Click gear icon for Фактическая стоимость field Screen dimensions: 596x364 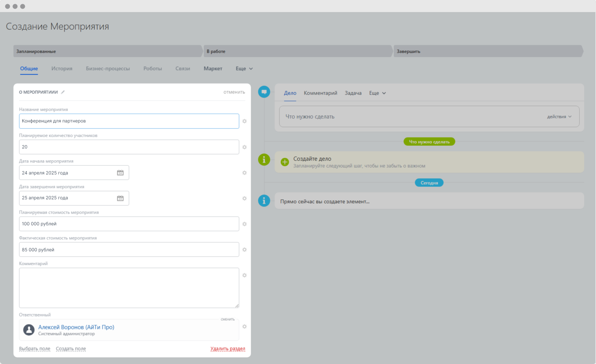[244, 250]
